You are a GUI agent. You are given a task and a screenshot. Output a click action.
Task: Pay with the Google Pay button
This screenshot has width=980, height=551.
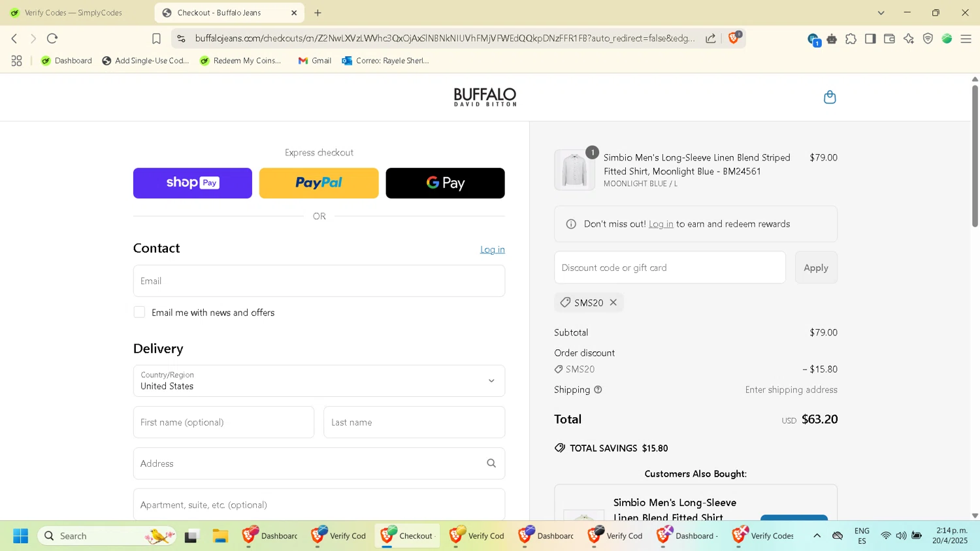(445, 183)
